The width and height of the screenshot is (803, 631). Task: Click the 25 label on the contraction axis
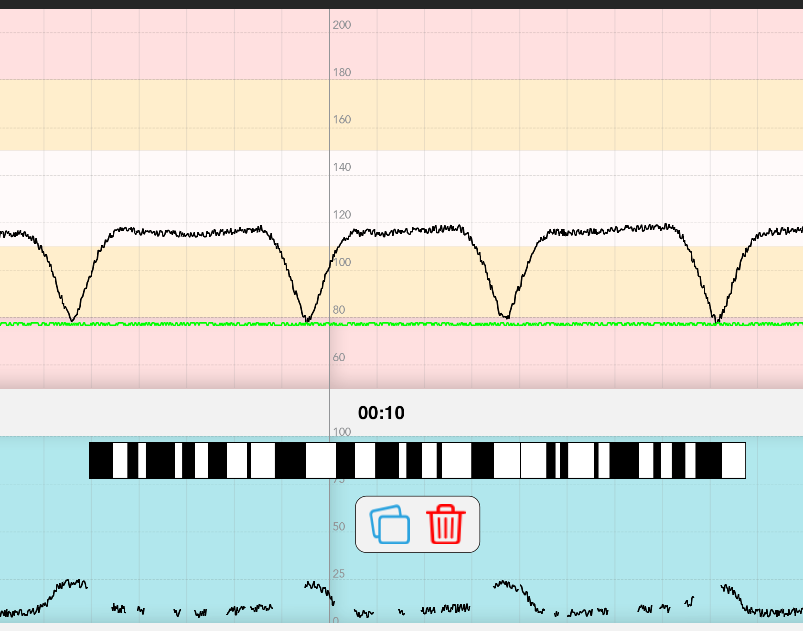(x=340, y=574)
